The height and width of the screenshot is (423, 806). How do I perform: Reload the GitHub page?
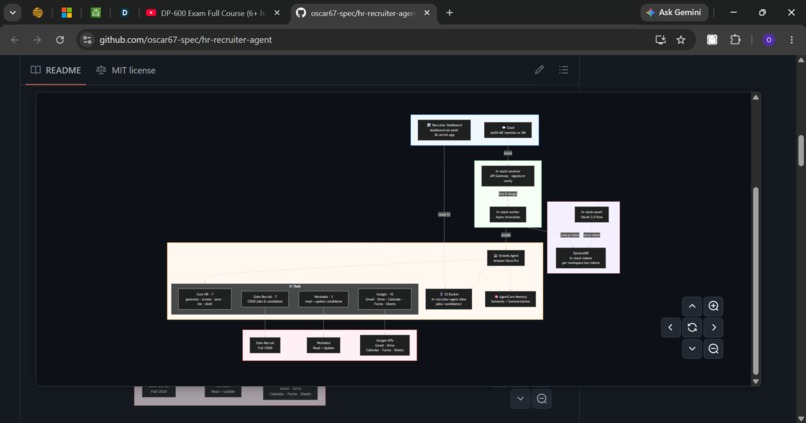click(x=60, y=40)
